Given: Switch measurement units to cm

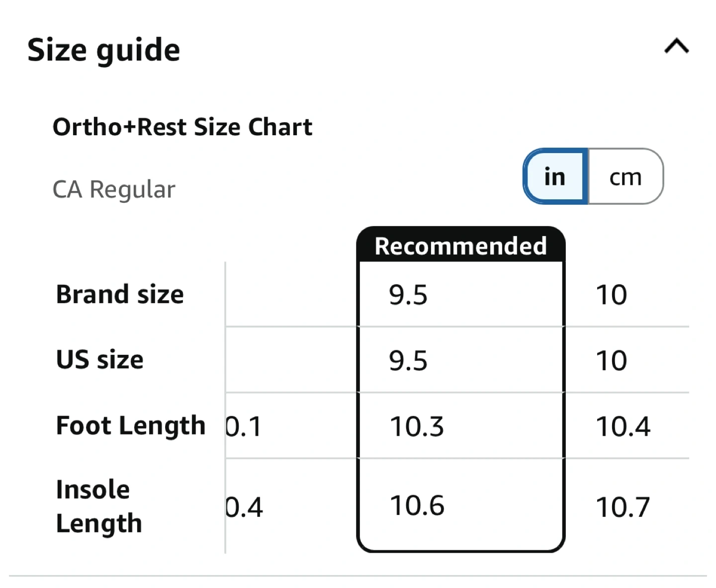Looking at the screenshot, I should 626,177.
